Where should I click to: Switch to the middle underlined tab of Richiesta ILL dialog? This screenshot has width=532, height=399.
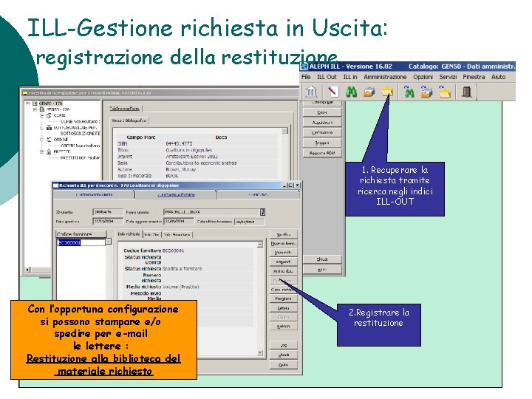176,195
